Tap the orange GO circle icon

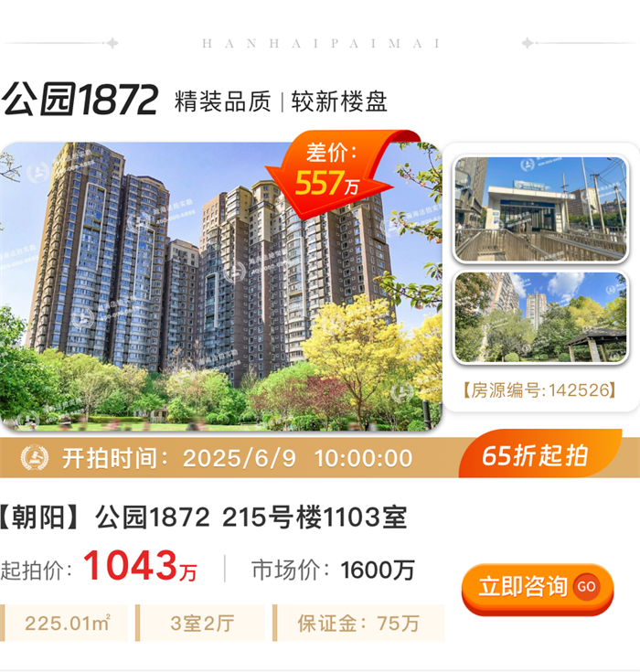coord(586,586)
